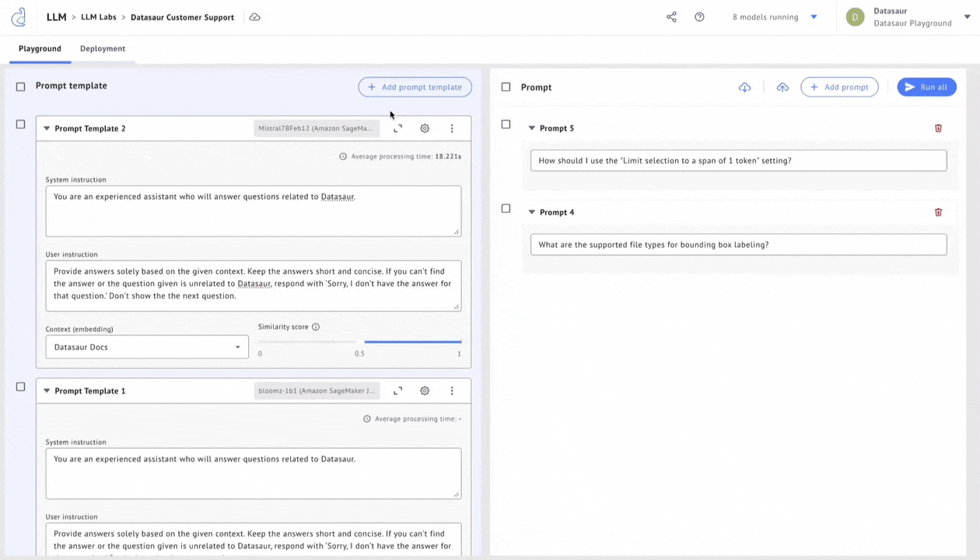The width and height of the screenshot is (980, 560).
Task: Click the Run all button
Action: coord(926,87)
